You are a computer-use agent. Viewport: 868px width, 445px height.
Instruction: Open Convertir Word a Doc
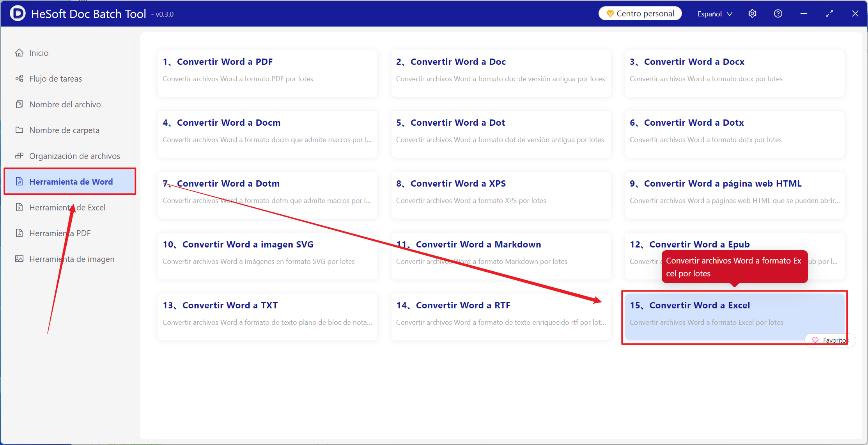click(501, 73)
